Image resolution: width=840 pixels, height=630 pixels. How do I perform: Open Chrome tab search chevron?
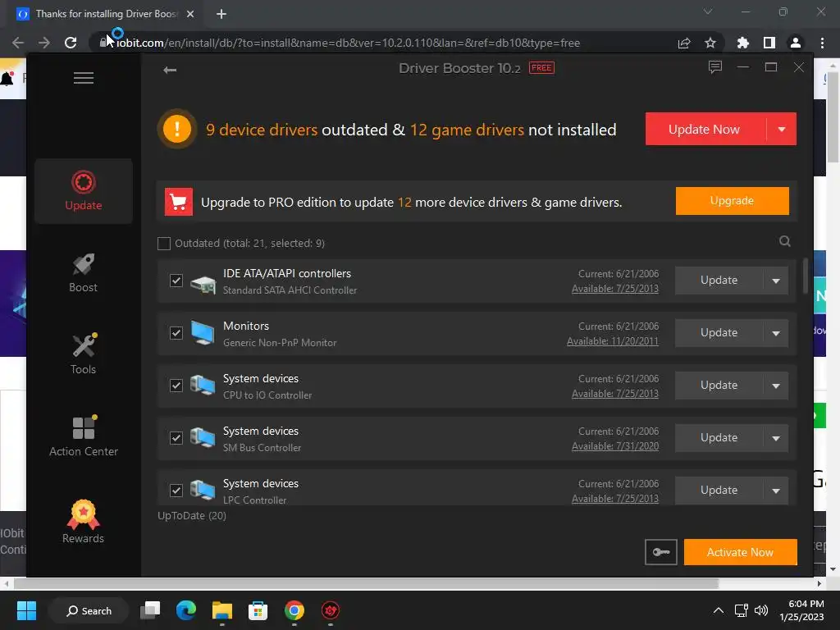[708, 11]
